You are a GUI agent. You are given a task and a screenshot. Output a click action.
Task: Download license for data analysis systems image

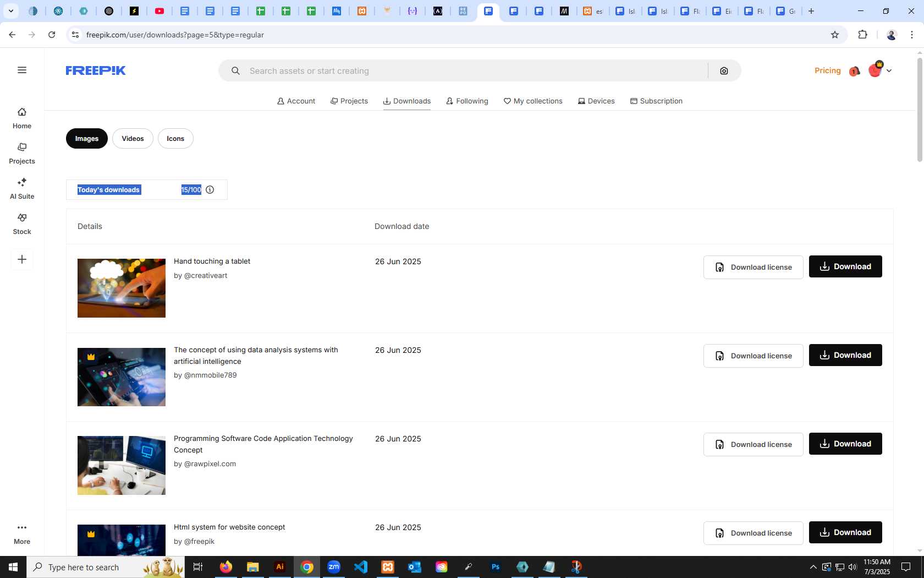753,356
